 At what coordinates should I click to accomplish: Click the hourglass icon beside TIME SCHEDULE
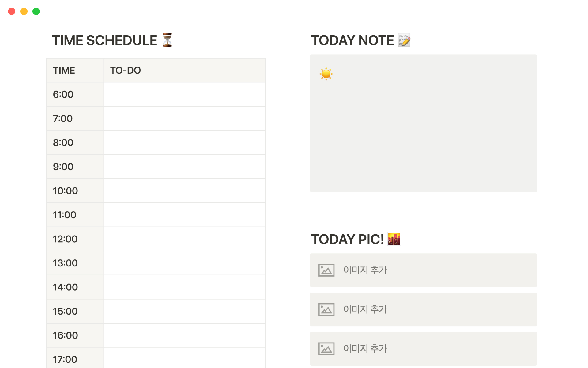click(167, 40)
